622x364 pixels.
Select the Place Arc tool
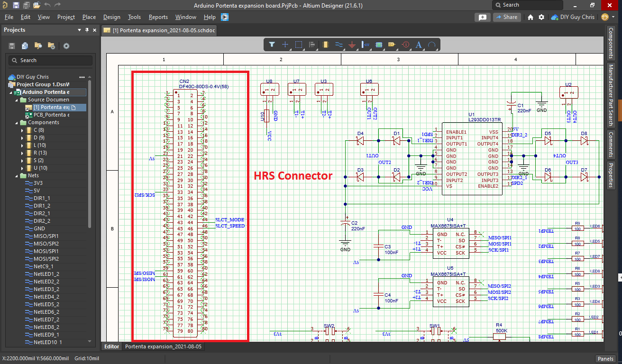click(431, 45)
